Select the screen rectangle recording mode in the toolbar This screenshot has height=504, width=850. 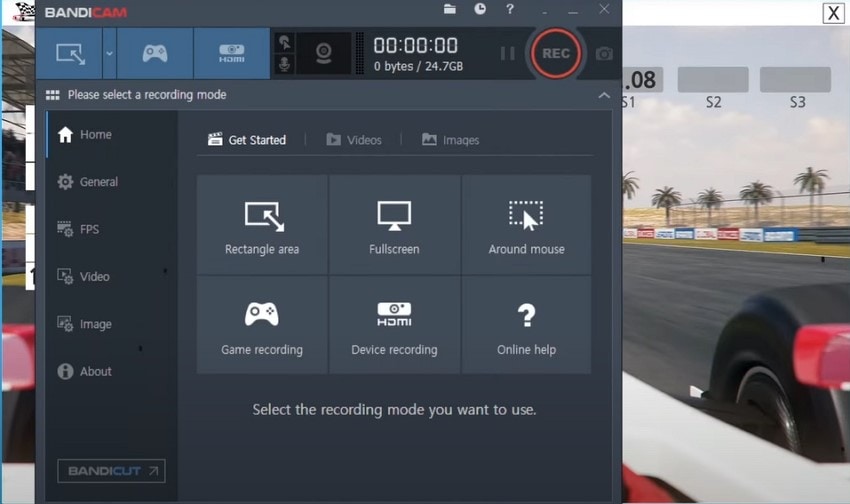(70, 54)
